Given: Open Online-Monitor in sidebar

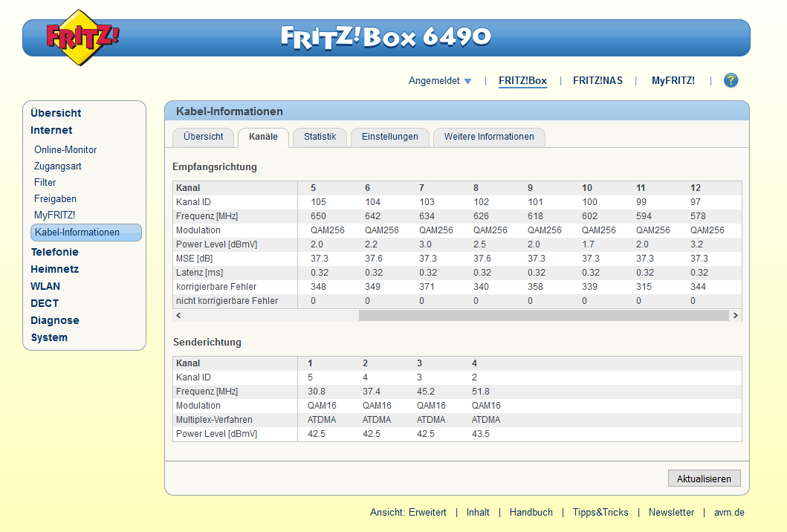Looking at the screenshot, I should pos(65,149).
